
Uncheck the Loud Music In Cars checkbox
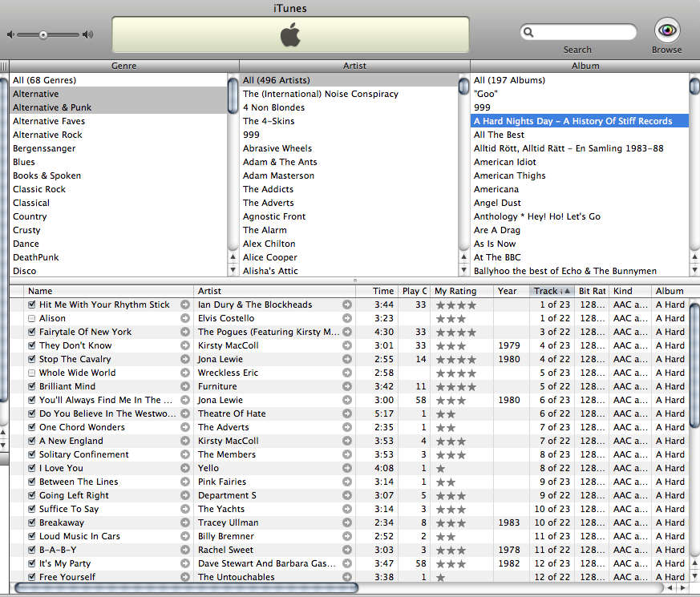pos(32,536)
